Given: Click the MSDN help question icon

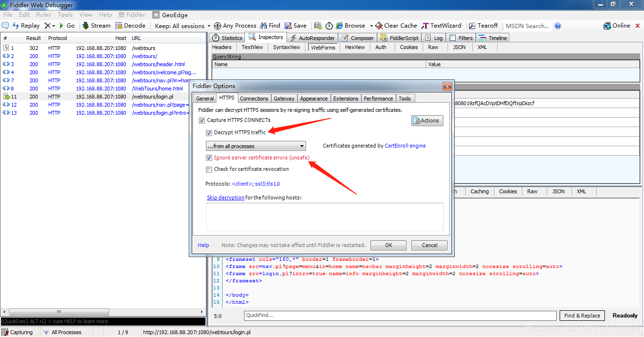Looking at the screenshot, I should 558,26.
